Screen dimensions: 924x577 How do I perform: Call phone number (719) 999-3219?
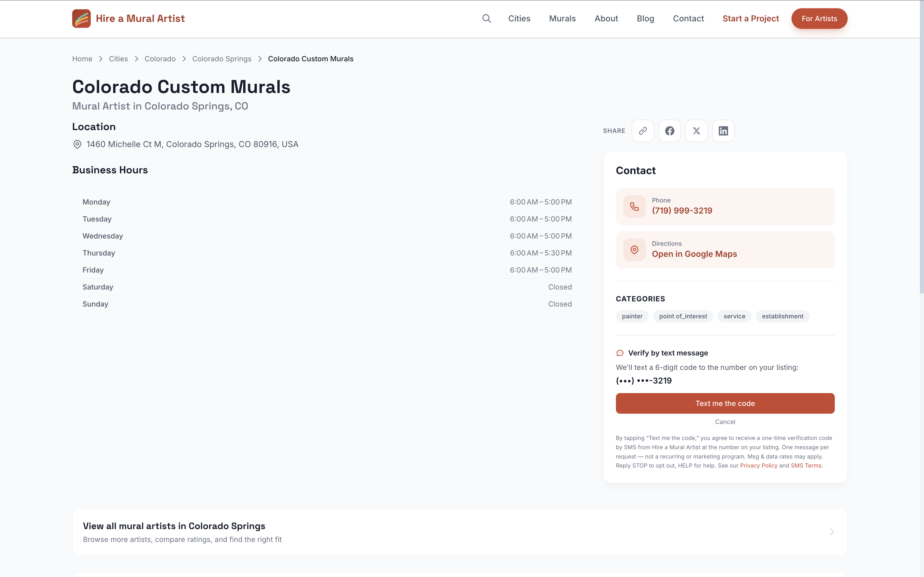pos(682,211)
